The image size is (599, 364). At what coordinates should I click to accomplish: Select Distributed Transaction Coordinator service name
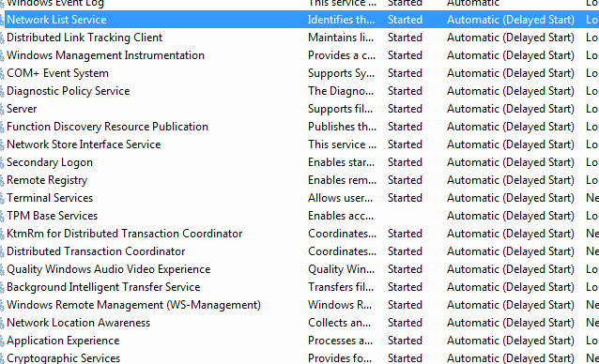(x=96, y=251)
